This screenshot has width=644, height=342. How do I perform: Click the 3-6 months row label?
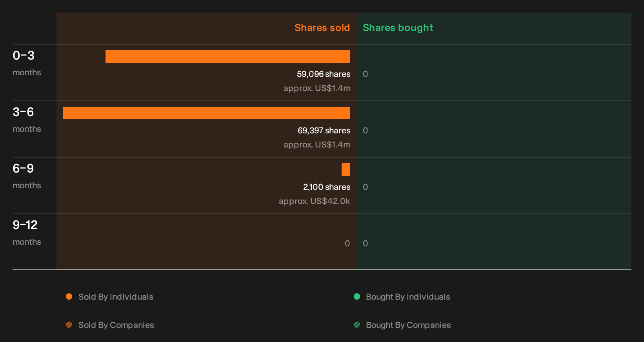27,120
